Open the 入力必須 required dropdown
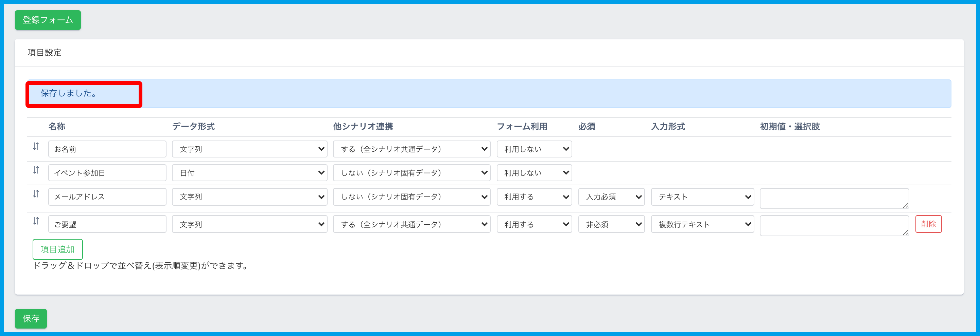 611,197
